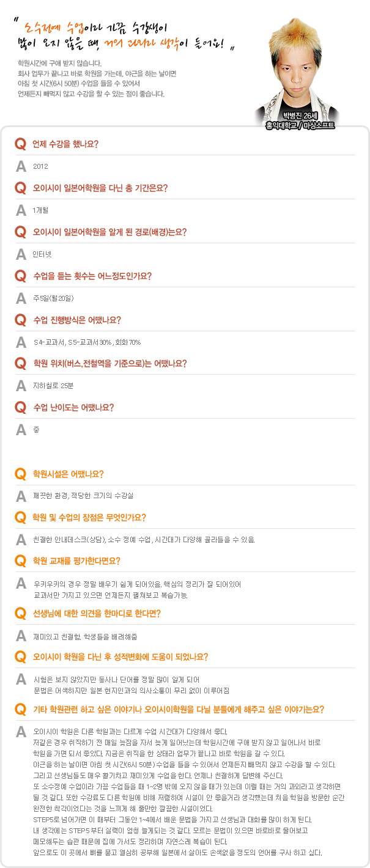Viewport: 370px width, 868px height.
Task: Click the Q icon beside 학원 교재를 평가한다면
Action: 20,561
